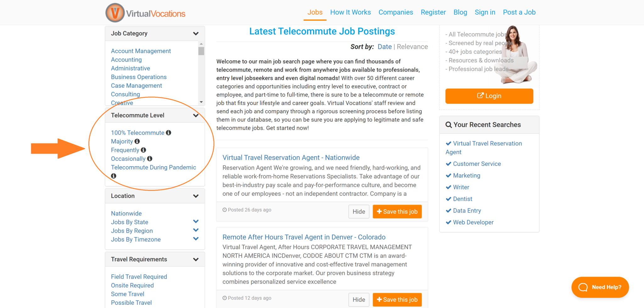Select the Administrative category
Viewport: 644px width, 308px height.
(130, 68)
